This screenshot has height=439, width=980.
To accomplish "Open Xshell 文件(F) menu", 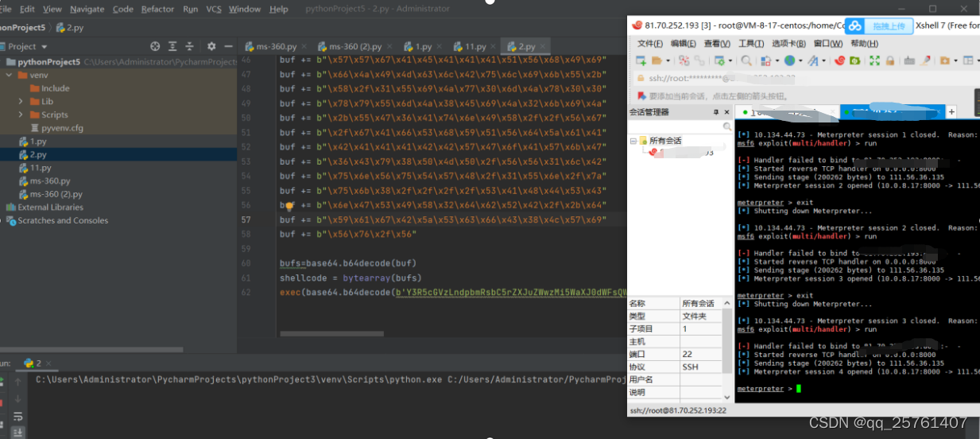I will (x=650, y=44).
